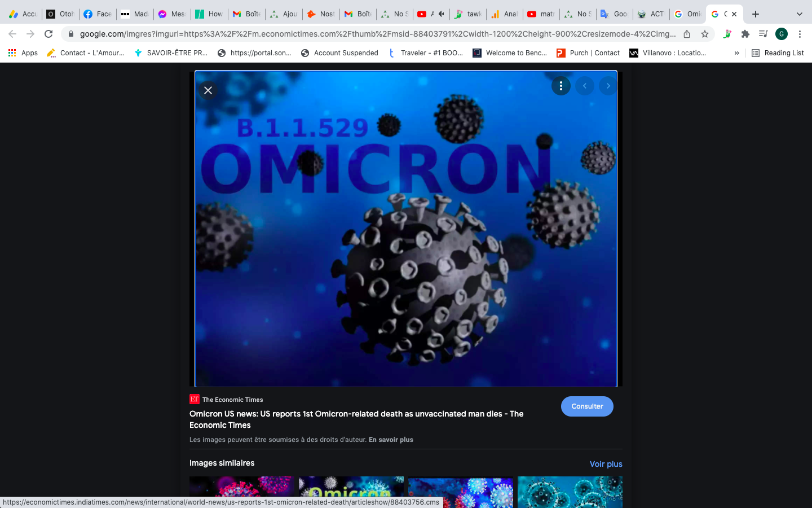Switch to the Mad tab
Viewport: 812px width, 508px height.
135,14
